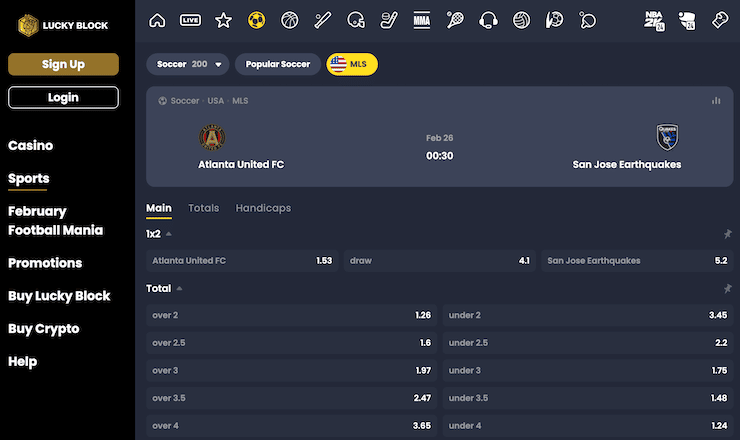Screen dimensions: 740x440
Task: Select the ice hockey stick icon
Action: coord(389,20)
